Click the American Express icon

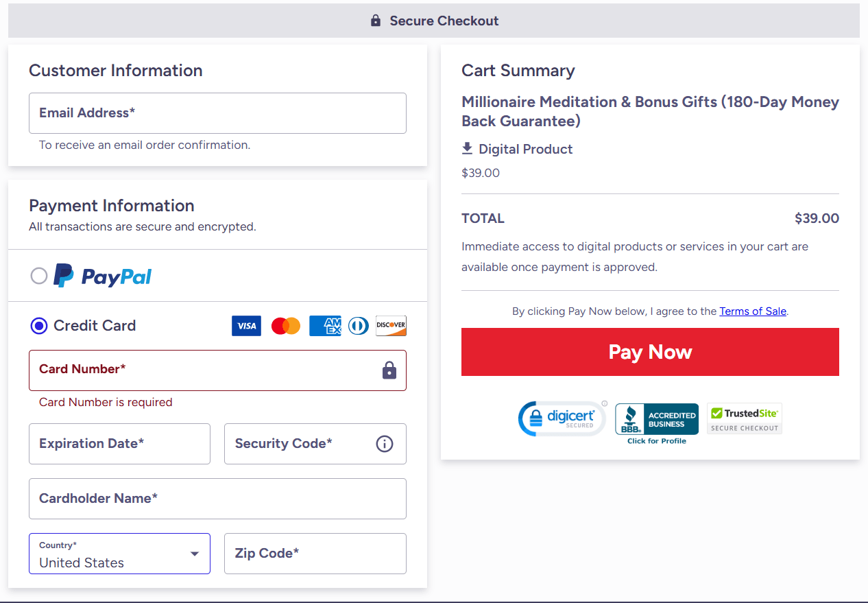coord(324,326)
